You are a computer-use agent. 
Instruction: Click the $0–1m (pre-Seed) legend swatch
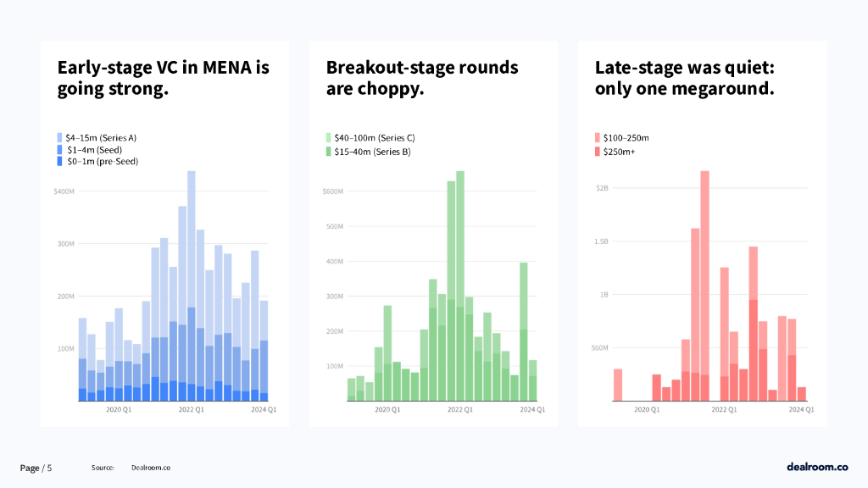click(60, 161)
